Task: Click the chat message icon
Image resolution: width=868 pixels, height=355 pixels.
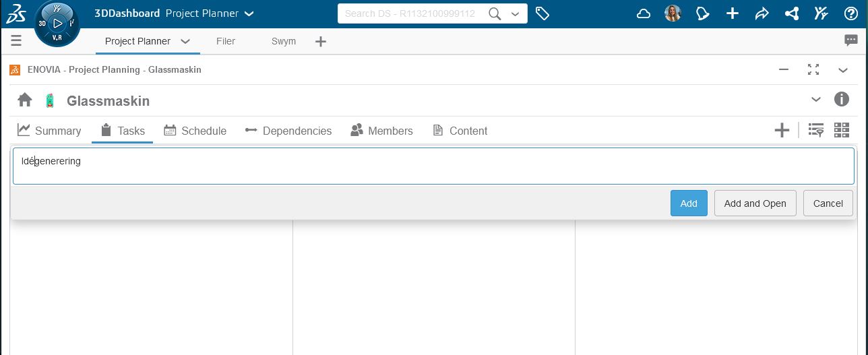Action: coord(851,41)
